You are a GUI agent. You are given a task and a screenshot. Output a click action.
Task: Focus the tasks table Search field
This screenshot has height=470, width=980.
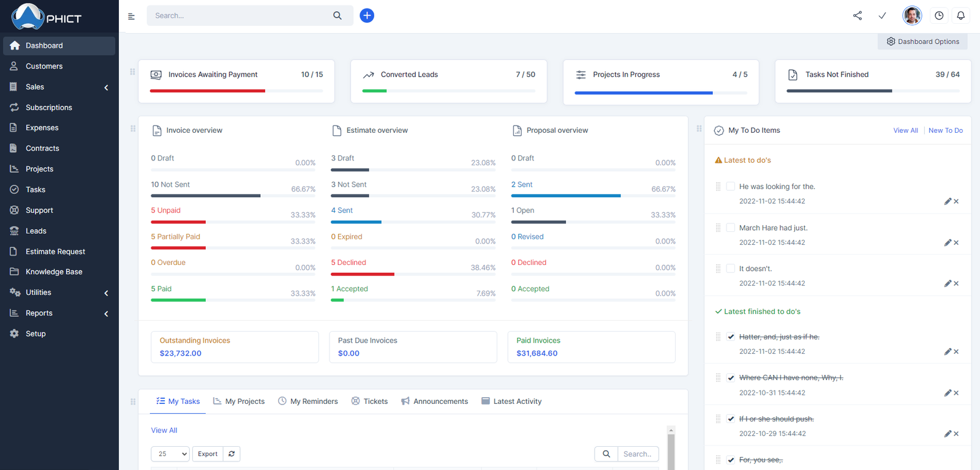coord(638,454)
